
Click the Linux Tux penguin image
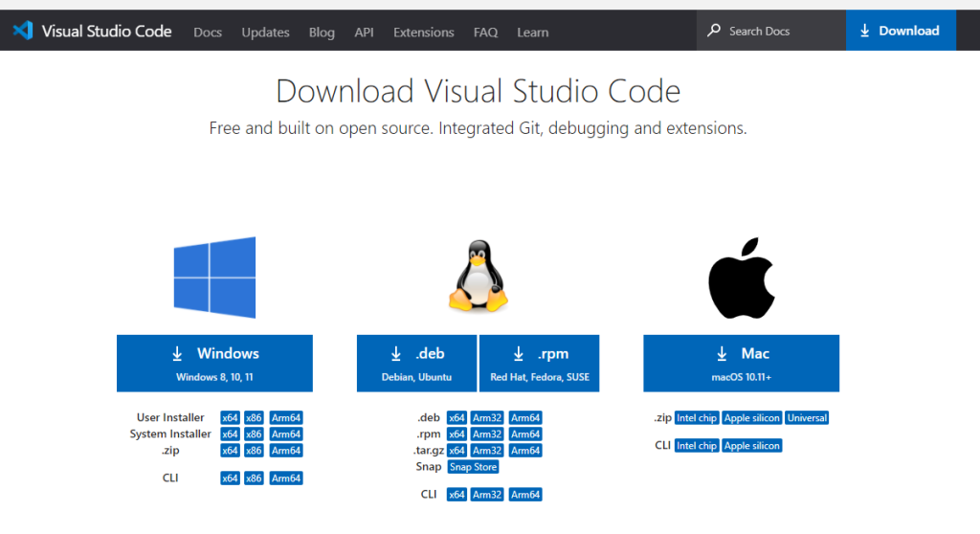click(x=479, y=276)
